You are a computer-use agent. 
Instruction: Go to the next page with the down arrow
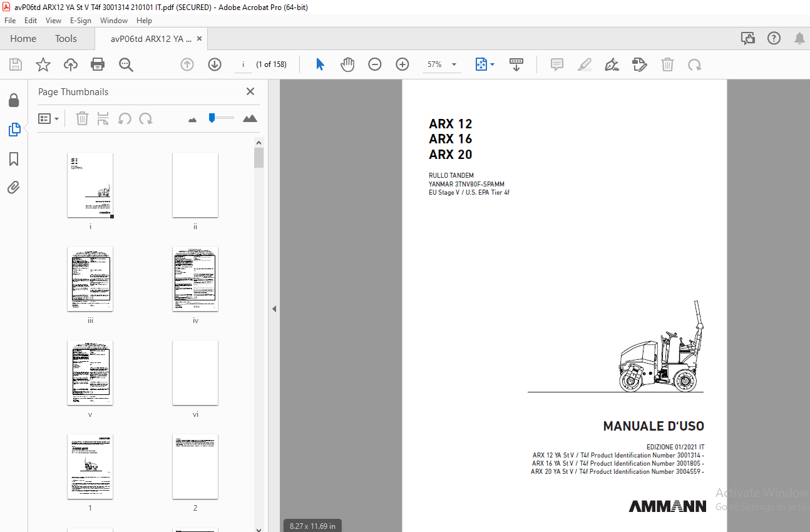215,64
